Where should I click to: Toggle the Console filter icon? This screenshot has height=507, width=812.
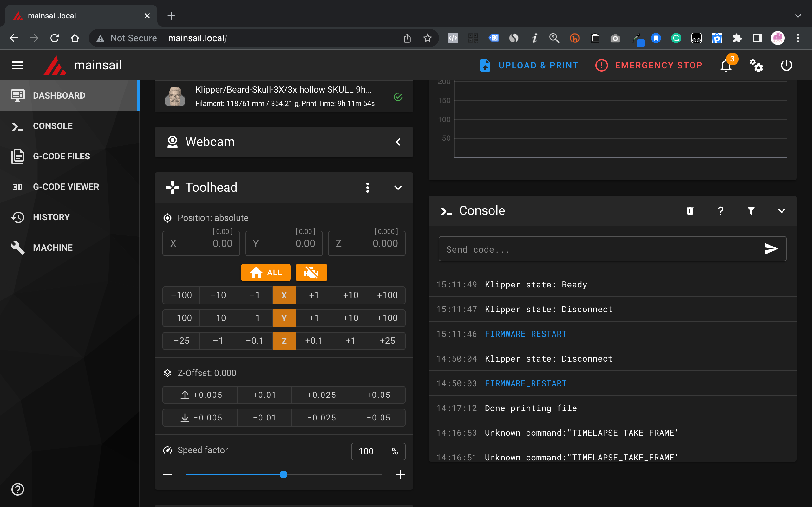coord(750,210)
